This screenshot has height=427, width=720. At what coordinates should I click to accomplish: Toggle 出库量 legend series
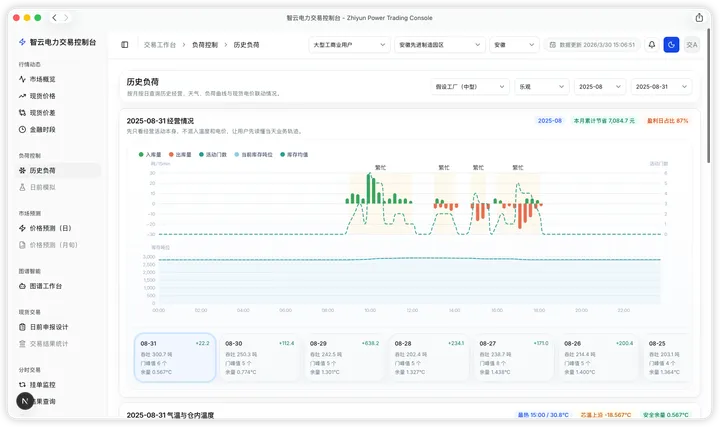[180, 155]
